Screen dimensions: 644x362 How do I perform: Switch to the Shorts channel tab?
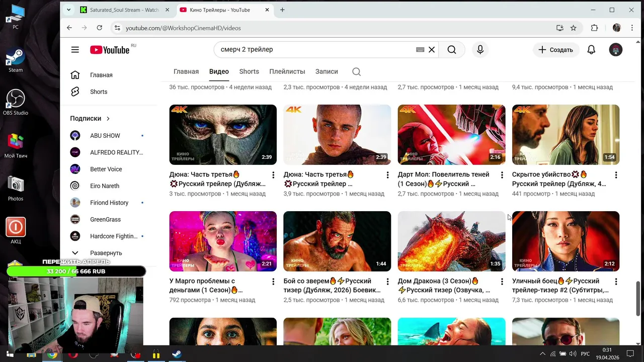(x=249, y=71)
